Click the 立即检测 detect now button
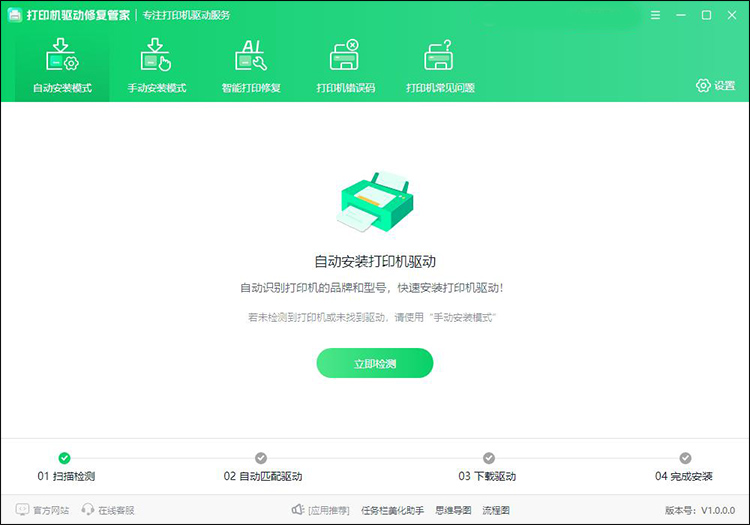Screen dimensions: 750x525 click(x=374, y=364)
